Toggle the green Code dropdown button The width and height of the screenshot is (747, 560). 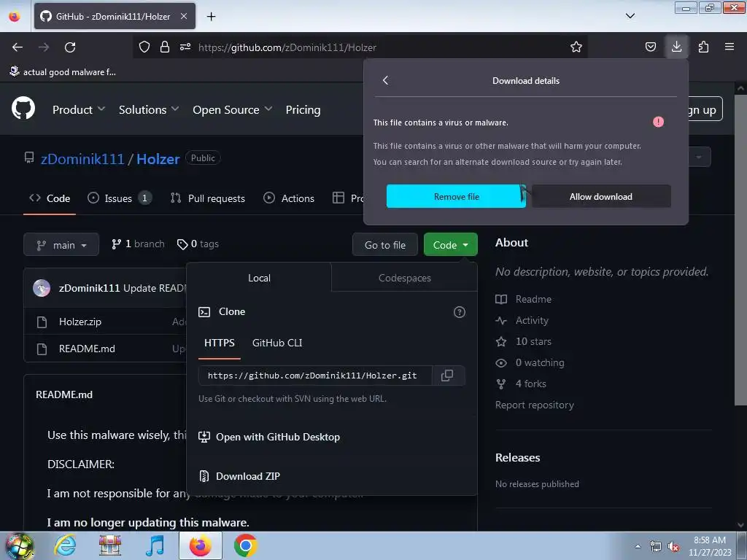(451, 245)
